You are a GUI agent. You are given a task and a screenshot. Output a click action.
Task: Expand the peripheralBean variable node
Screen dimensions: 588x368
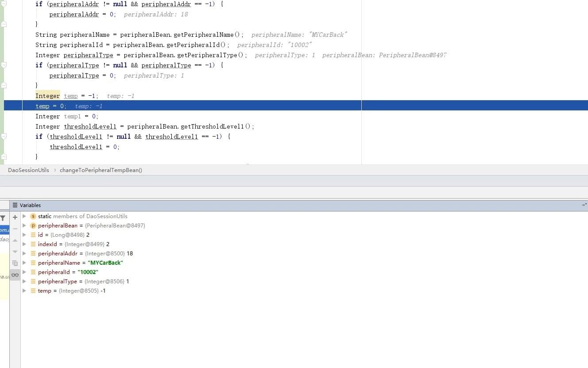[x=24, y=226]
